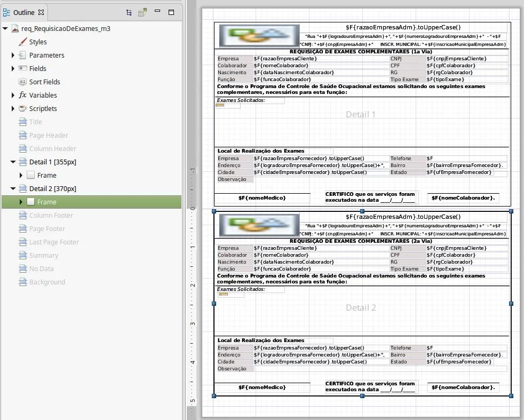The width and height of the screenshot is (524, 420).
Task: Click the Column Footer band icon
Action: coord(23,215)
